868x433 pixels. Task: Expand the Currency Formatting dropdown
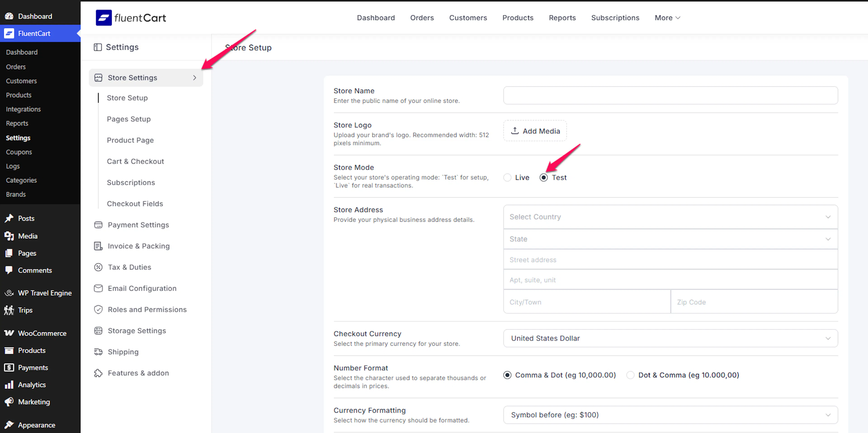point(670,415)
